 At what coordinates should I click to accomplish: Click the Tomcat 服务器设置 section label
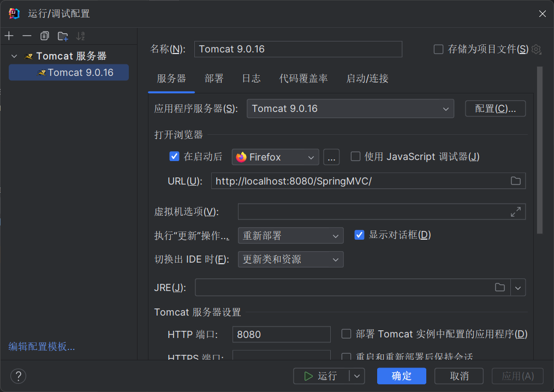(x=198, y=312)
